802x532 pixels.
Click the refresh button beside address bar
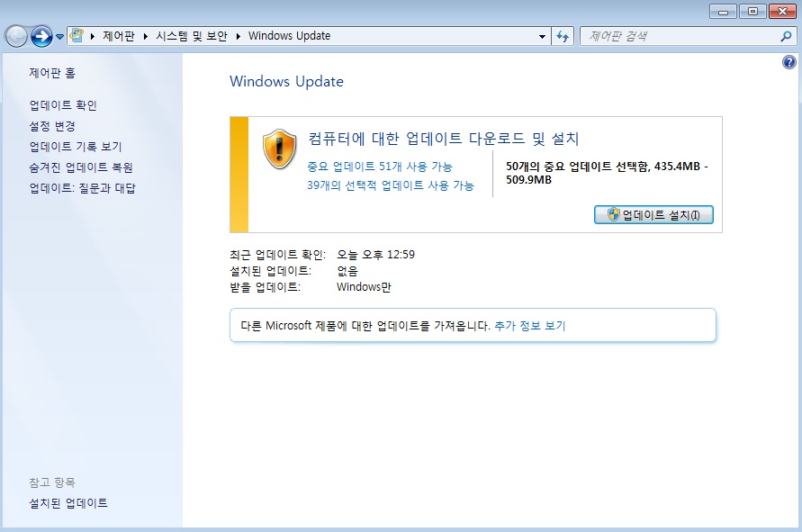point(563,36)
